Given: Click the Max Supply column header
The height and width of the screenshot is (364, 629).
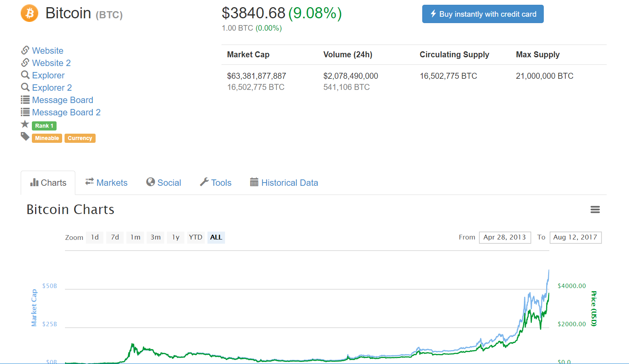Looking at the screenshot, I should click(x=538, y=55).
